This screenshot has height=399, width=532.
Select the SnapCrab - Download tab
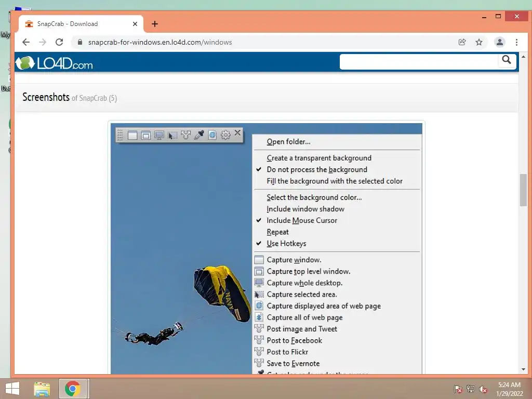click(81, 24)
